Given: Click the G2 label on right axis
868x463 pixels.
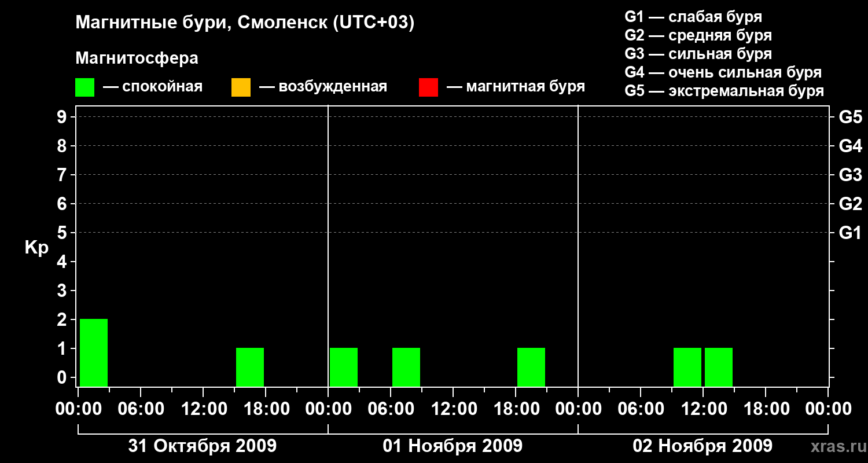Looking at the screenshot, I should (x=850, y=204).
